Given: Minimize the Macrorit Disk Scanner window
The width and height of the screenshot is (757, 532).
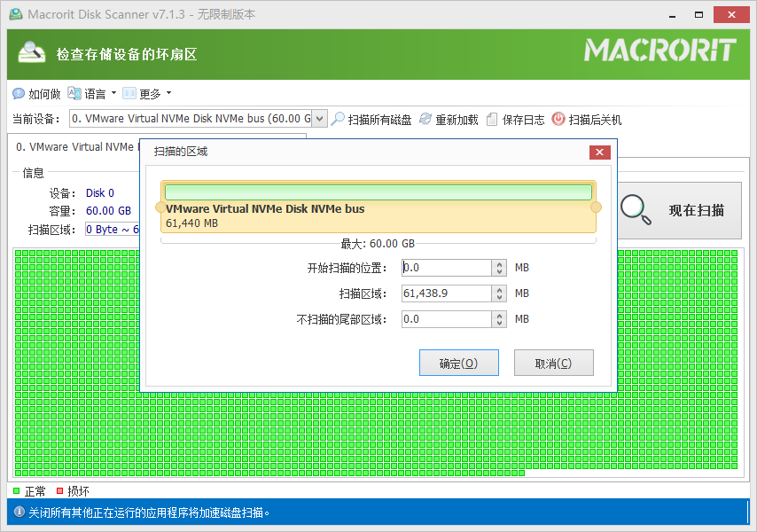Looking at the screenshot, I should (x=672, y=15).
